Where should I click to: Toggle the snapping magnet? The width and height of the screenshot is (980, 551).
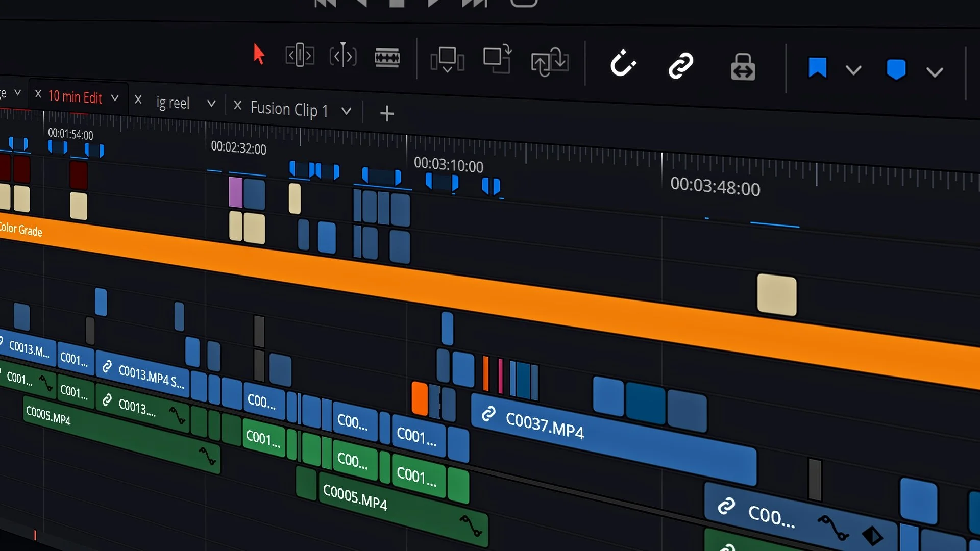pyautogui.click(x=624, y=64)
